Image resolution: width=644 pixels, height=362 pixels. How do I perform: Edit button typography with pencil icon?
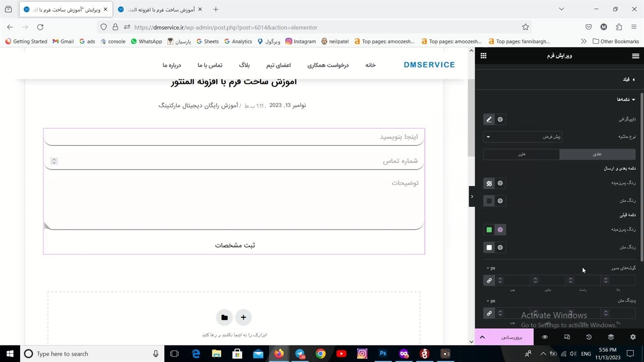click(x=489, y=120)
